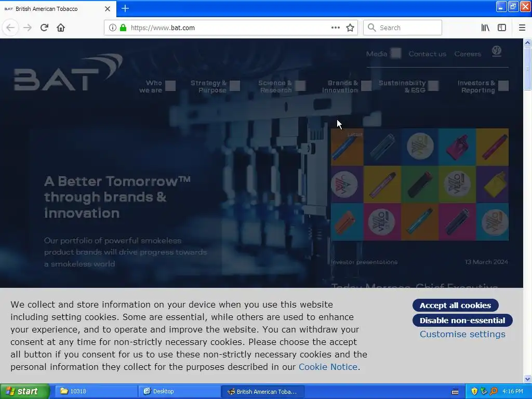Open the Library icon in the toolbar

pyautogui.click(x=485, y=28)
